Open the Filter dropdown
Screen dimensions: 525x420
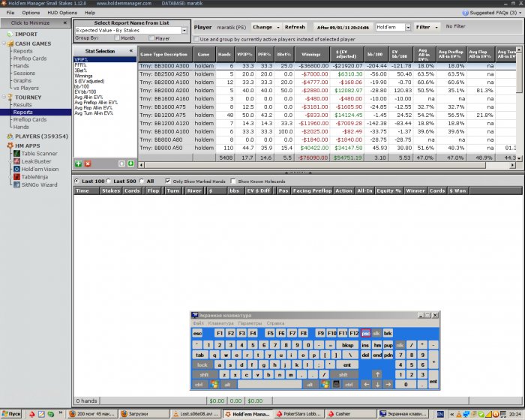click(x=427, y=27)
